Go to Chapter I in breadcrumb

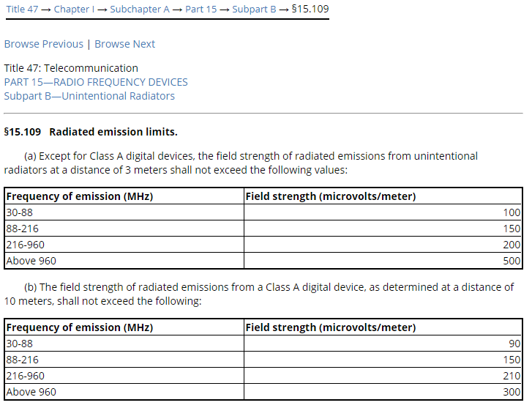(x=74, y=10)
